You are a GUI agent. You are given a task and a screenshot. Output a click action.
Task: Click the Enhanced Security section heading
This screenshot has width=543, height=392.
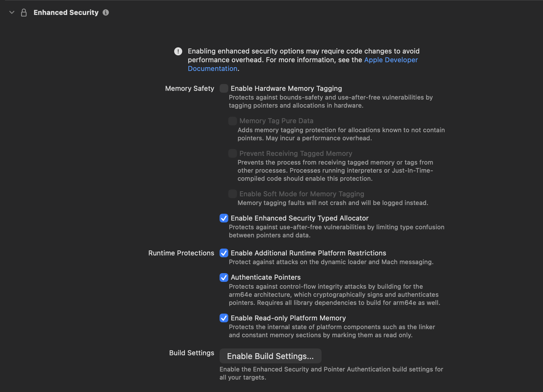[x=66, y=12]
